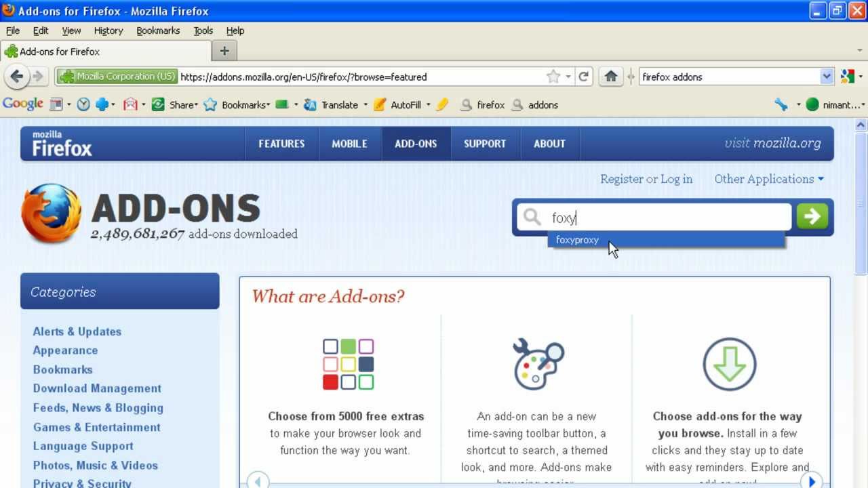Click the 'firefox addons' browser search field
868x488 pixels.
click(x=730, y=77)
